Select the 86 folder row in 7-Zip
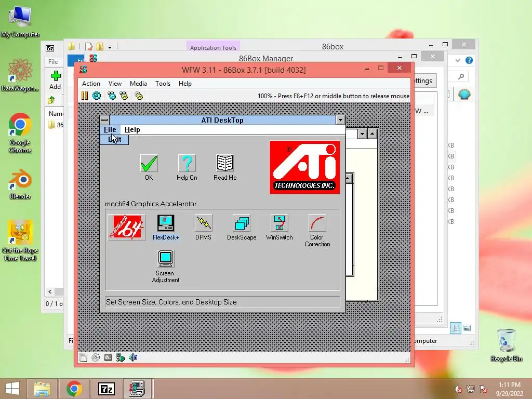The height and width of the screenshot is (399, 532). (56, 125)
